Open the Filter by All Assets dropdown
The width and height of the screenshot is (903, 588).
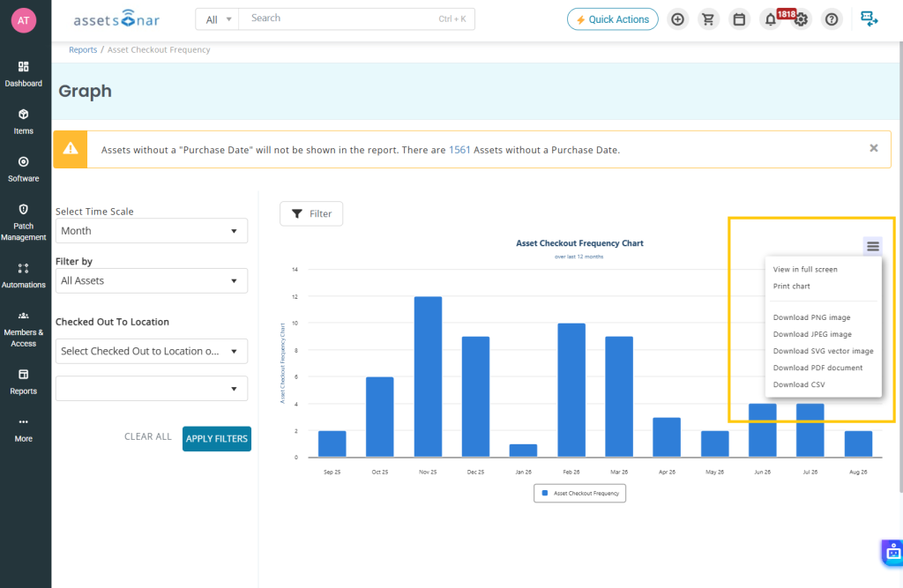coord(152,281)
